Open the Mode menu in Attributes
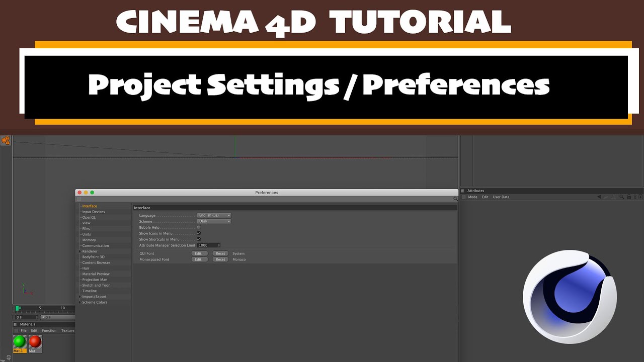Image resolution: width=644 pixels, height=362 pixels. tap(473, 197)
